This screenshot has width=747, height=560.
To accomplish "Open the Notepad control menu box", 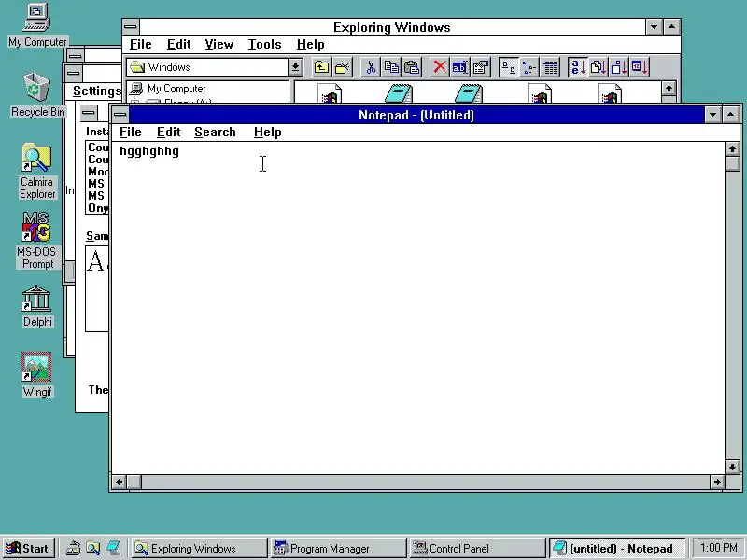I will coord(120,115).
